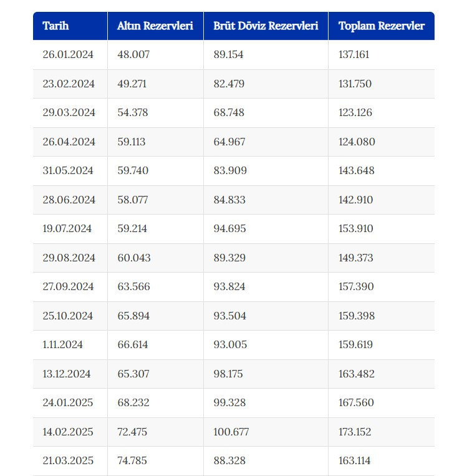
Task: Click the Tarih column header
Action: pyautogui.click(x=55, y=26)
